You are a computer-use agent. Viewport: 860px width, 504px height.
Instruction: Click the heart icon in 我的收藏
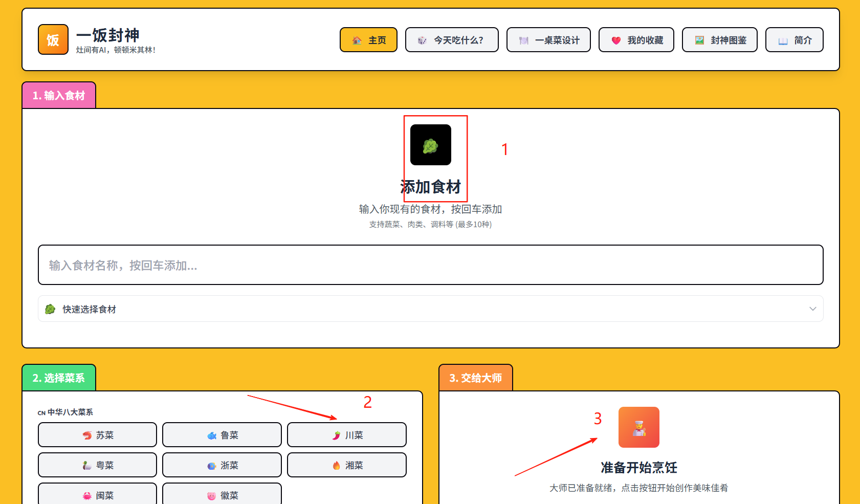point(616,40)
